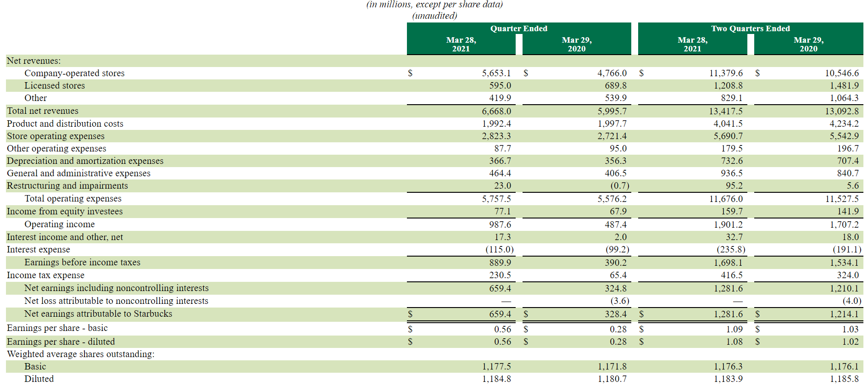
Task: Click 'Earnings per share - basic' label
Action: pyautogui.click(x=57, y=328)
